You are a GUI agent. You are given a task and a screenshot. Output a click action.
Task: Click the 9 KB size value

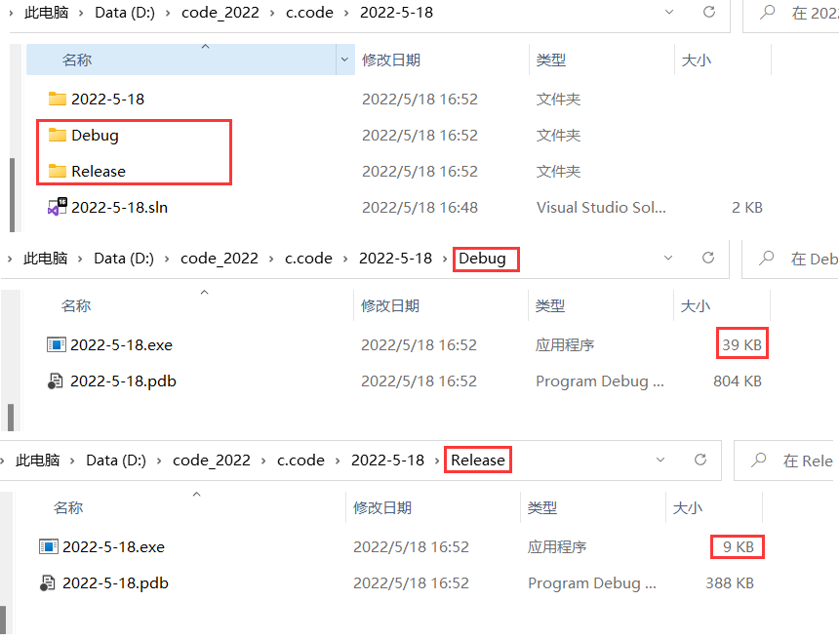[x=739, y=547]
